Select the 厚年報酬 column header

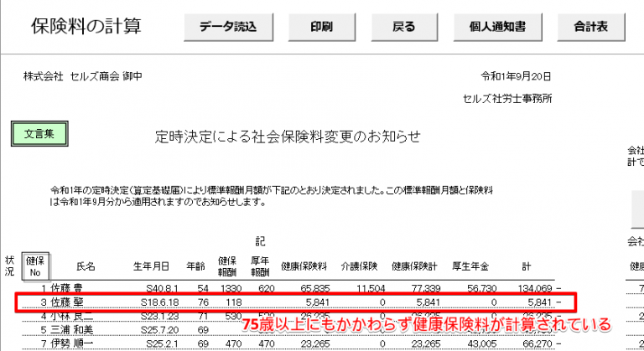[x=260, y=266]
